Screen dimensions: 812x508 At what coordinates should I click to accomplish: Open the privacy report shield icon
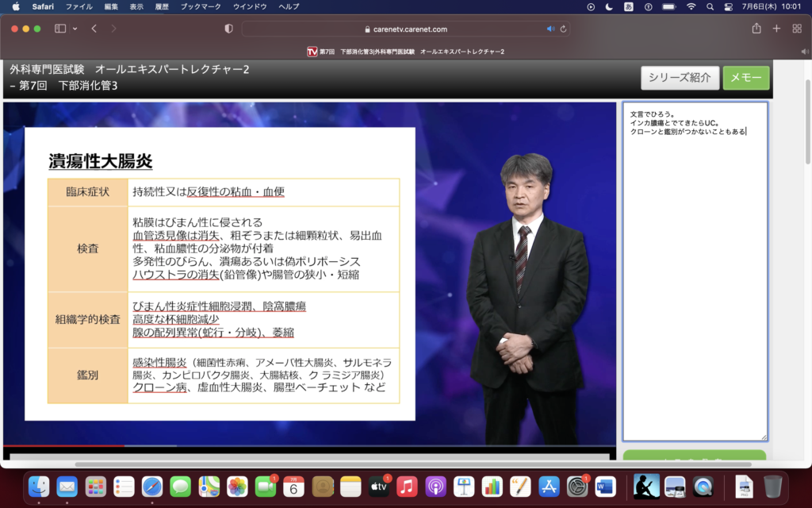pyautogui.click(x=229, y=29)
